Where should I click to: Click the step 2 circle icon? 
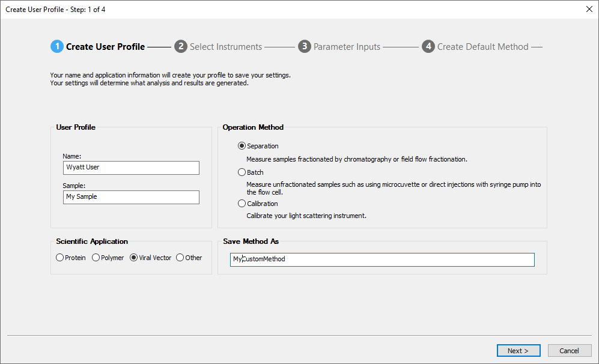(x=181, y=47)
